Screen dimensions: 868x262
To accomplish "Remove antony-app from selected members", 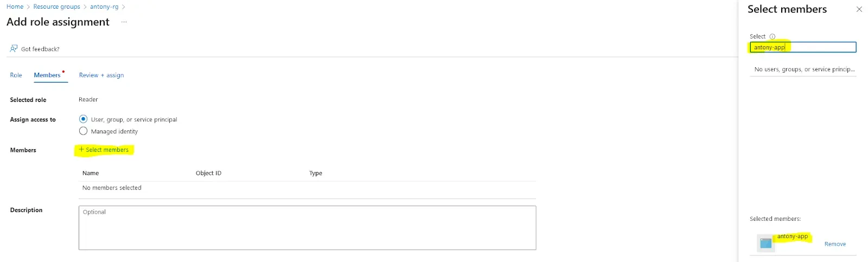I will (x=835, y=244).
